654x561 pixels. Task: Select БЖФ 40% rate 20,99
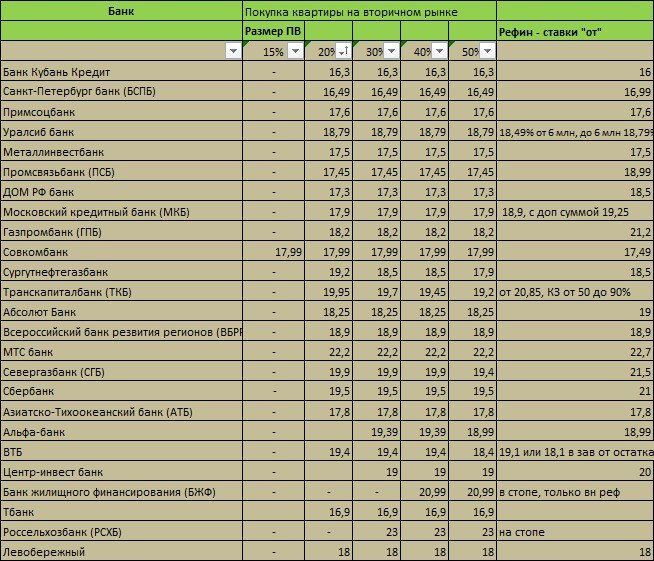tap(425, 492)
